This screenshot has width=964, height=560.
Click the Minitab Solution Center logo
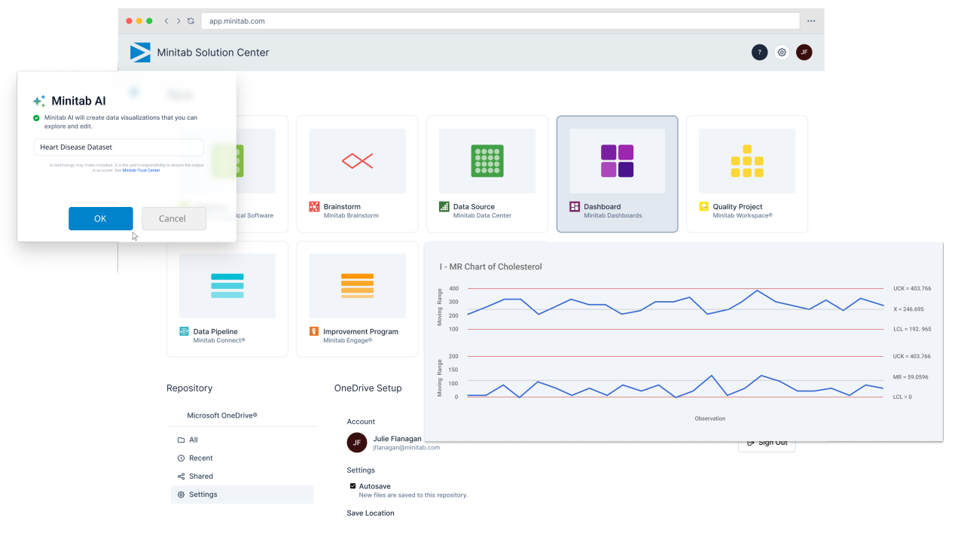click(x=140, y=52)
